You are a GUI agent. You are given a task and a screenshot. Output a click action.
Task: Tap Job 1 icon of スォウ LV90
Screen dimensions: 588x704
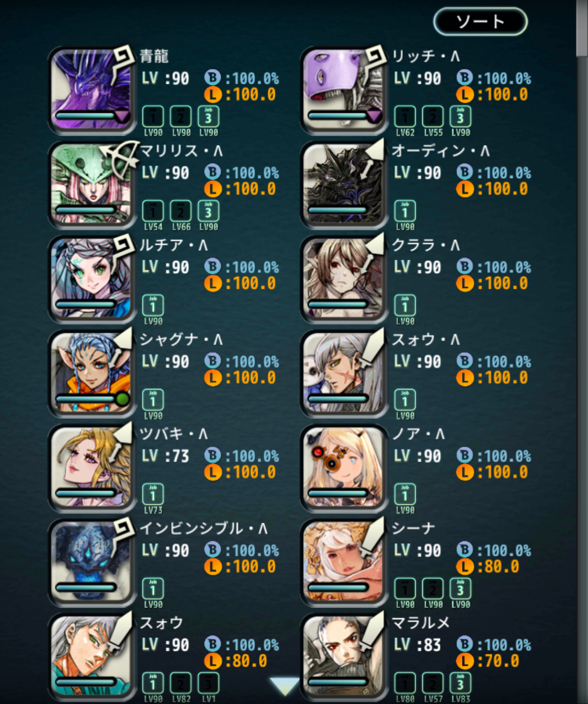(153, 683)
